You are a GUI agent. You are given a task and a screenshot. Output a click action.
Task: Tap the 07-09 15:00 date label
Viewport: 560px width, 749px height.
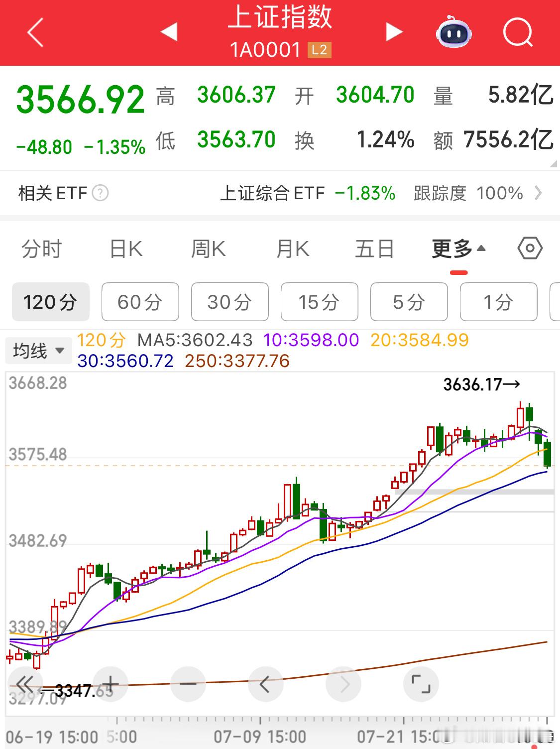260,737
